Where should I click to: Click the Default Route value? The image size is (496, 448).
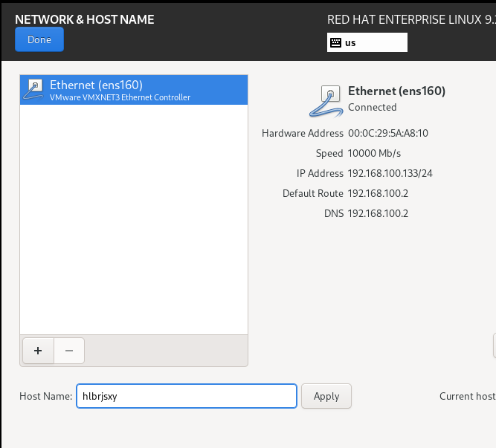378,193
